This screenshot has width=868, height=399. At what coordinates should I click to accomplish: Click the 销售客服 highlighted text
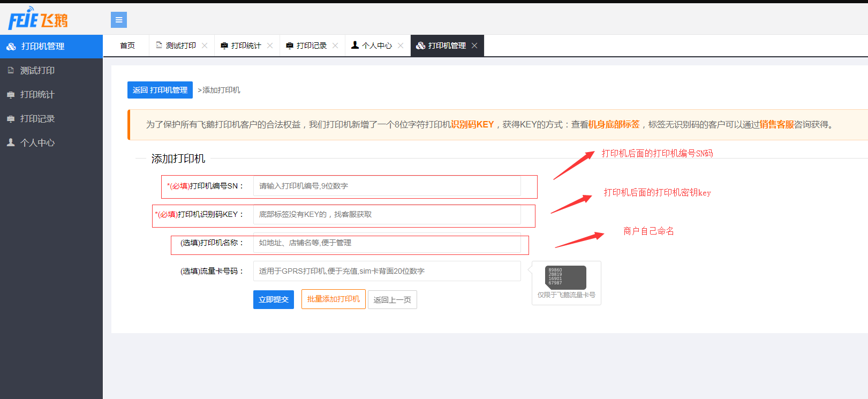pyautogui.click(x=777, y=124)
